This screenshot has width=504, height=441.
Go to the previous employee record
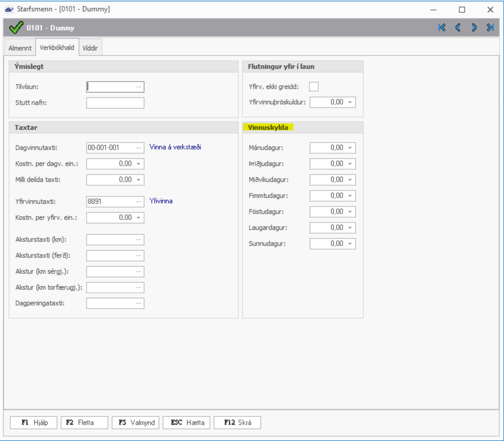coord(458,28)
